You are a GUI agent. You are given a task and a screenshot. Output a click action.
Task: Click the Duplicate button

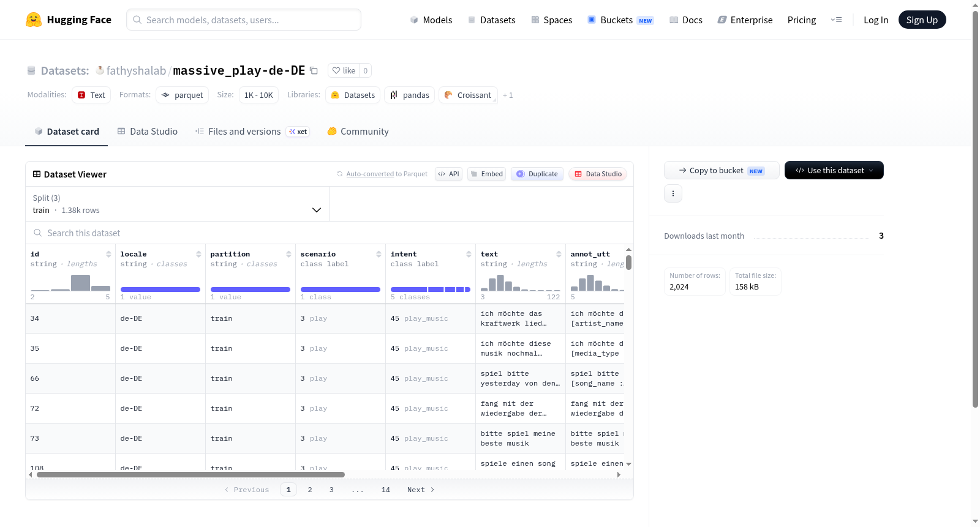537,174
